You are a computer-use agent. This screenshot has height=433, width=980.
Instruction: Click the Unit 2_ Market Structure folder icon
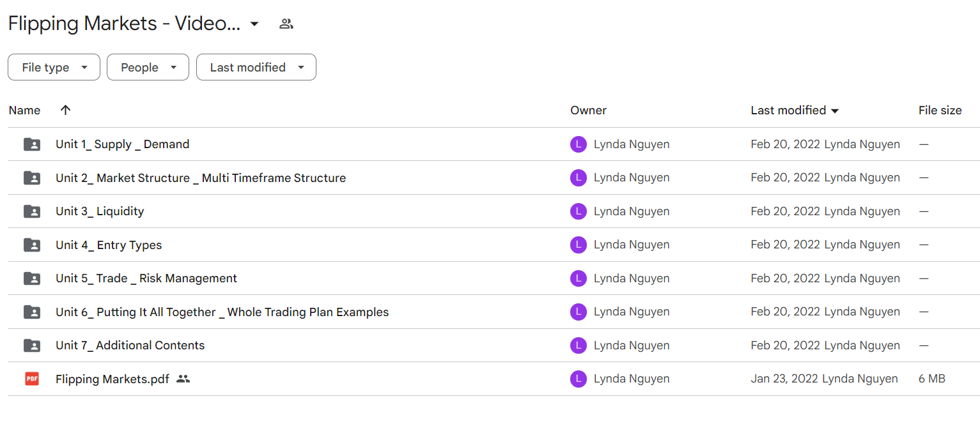pos(32,178)
